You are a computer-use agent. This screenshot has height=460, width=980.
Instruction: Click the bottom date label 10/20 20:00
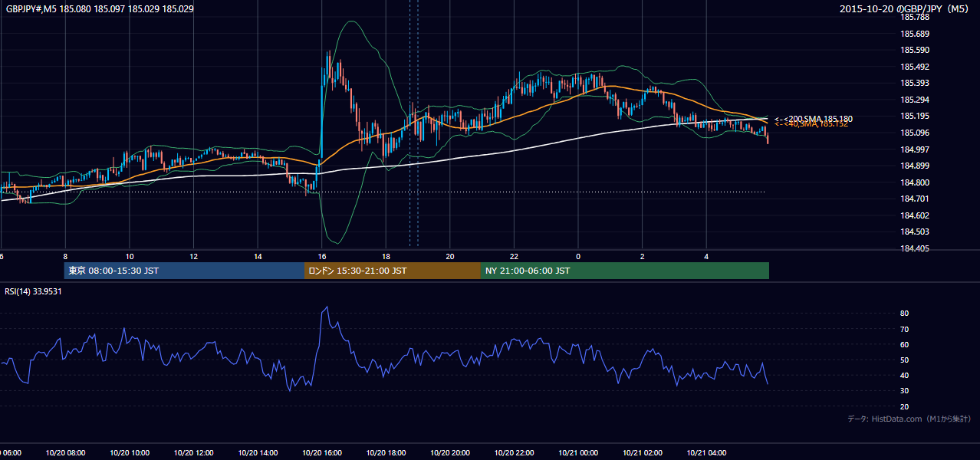(450, 453)
